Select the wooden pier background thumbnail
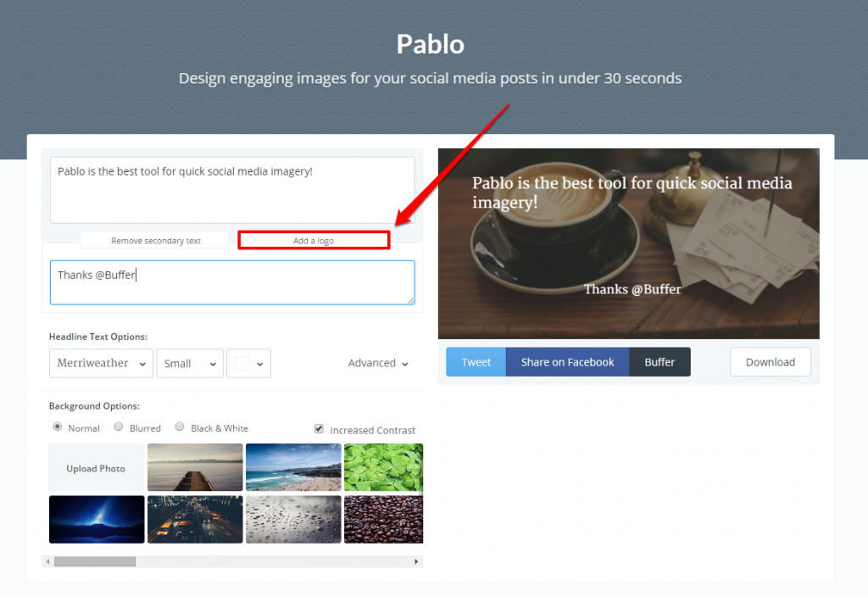The height and width of the screenshot is (597, 868). (x=195, y=467)
